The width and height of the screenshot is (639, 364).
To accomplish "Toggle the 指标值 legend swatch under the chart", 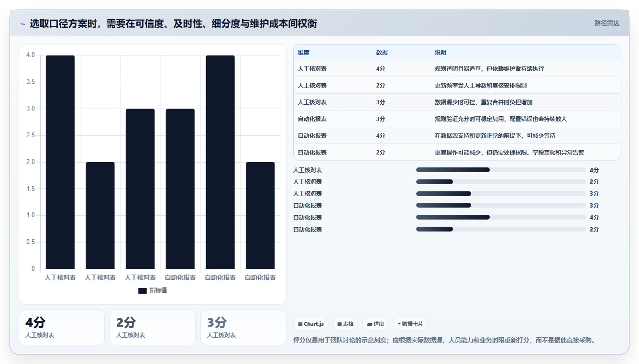I will 142,290.
